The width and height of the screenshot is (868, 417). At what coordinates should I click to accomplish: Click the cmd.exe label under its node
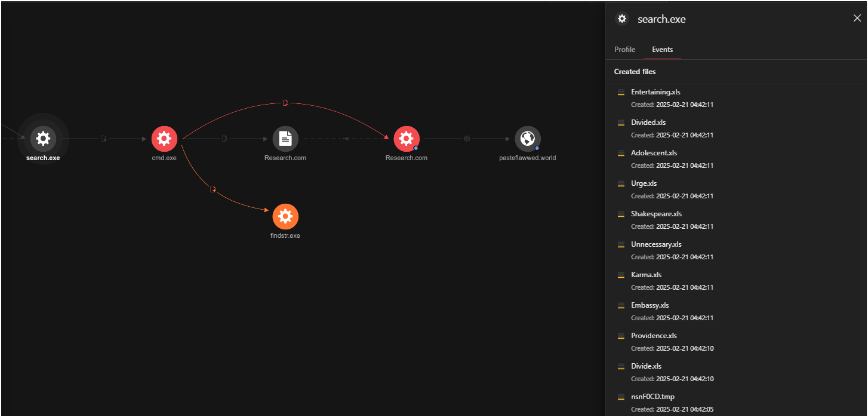click(x=164, y=158)
